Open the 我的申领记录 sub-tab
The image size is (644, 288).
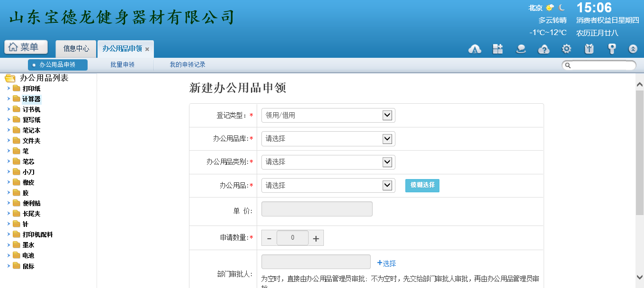coord(188,65)
